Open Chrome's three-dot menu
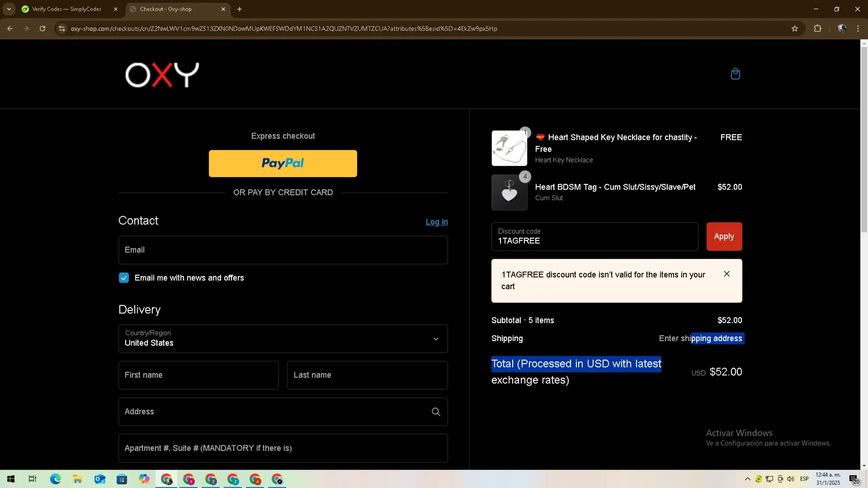The height and width of the screenshot is (488, 868). point(858,28)
